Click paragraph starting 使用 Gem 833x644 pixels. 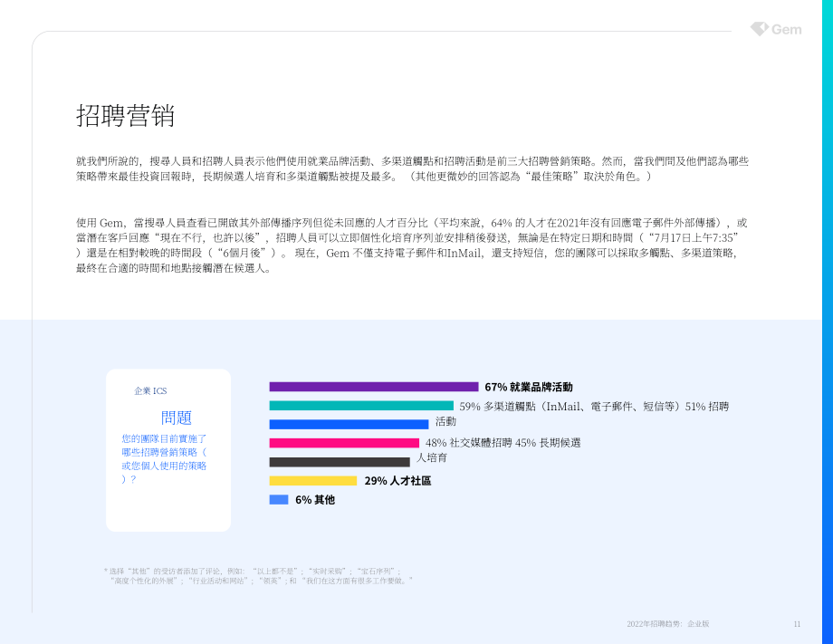[x=412, y=245]
